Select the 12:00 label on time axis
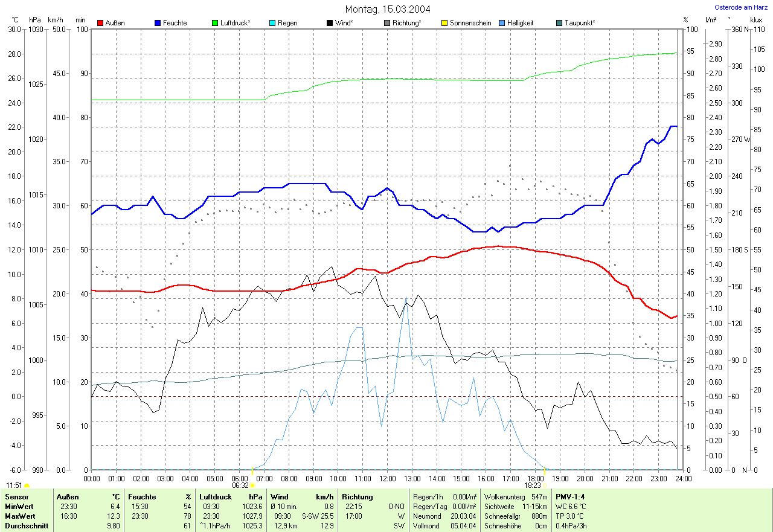The height and width of the screenshot is (532, 773). [x=387, y=478]
